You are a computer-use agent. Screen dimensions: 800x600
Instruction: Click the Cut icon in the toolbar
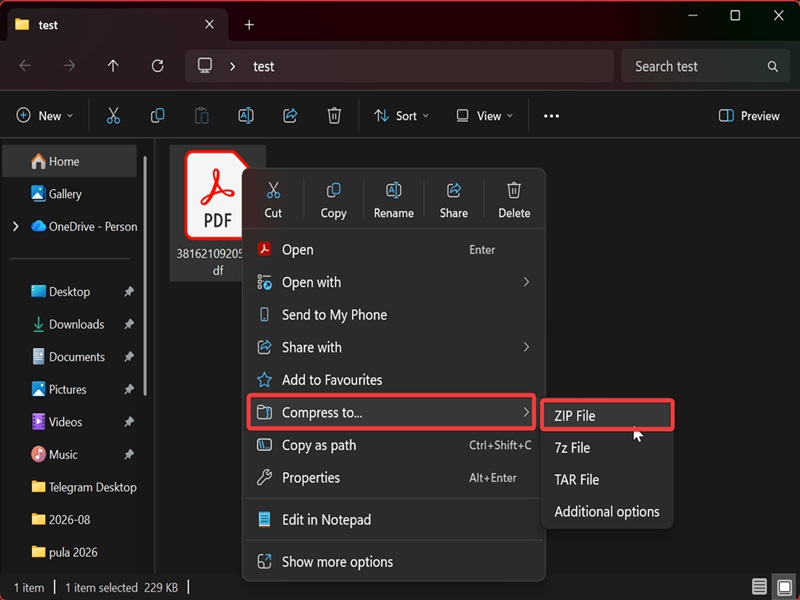coord(113,116)
